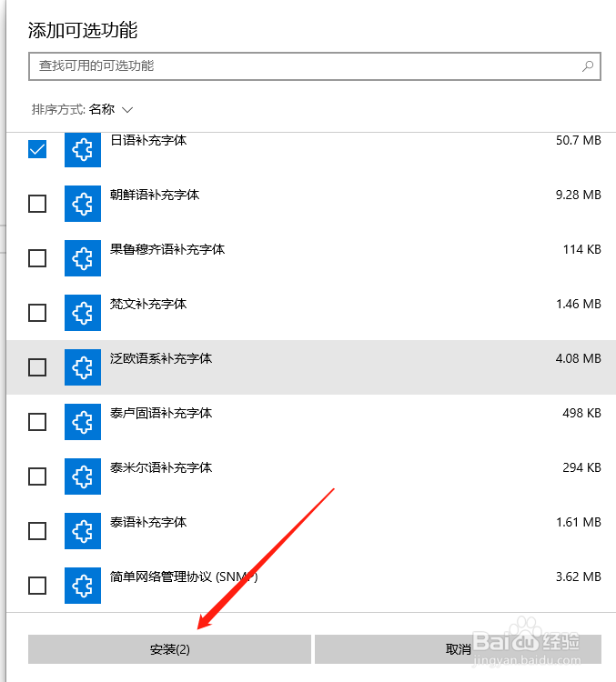Click the 添加可选功能 heading
Image resolution: width=616 pixels, height=682 pixels.
pos(83,30)
